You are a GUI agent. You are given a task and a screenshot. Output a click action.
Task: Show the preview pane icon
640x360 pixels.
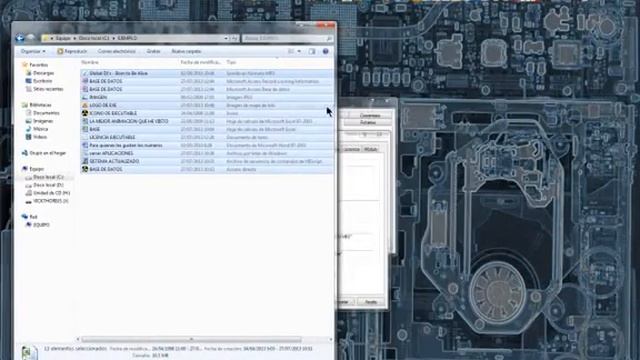coord(312,51)
